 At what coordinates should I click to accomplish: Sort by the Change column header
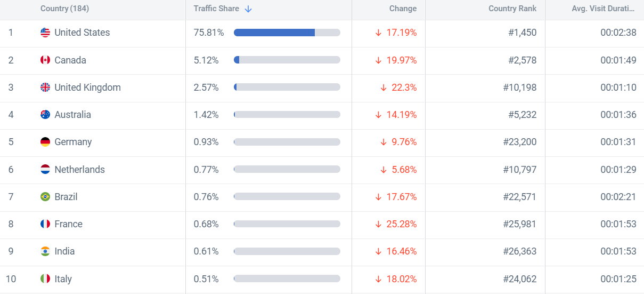point(403,9)
